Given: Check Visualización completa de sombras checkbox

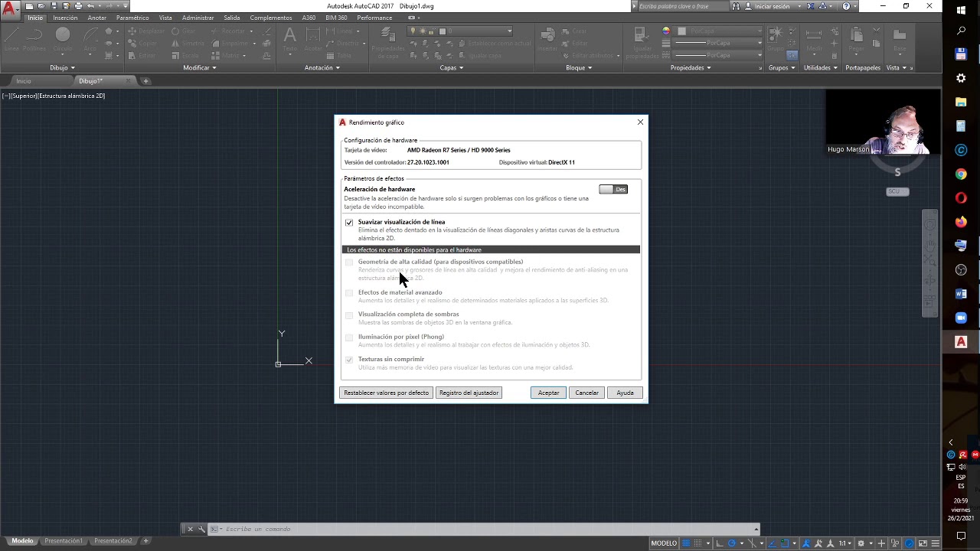Looking at the screenshot, I should [349, 315].
